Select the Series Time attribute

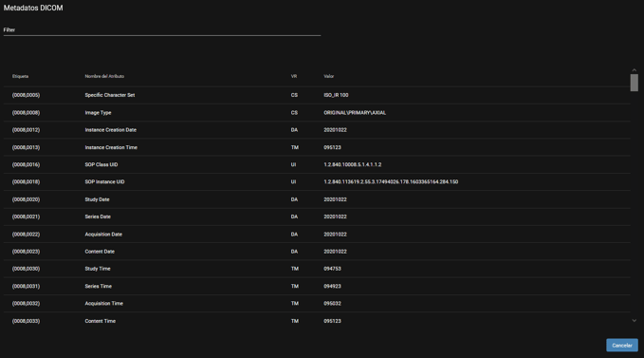click(98, 287)
